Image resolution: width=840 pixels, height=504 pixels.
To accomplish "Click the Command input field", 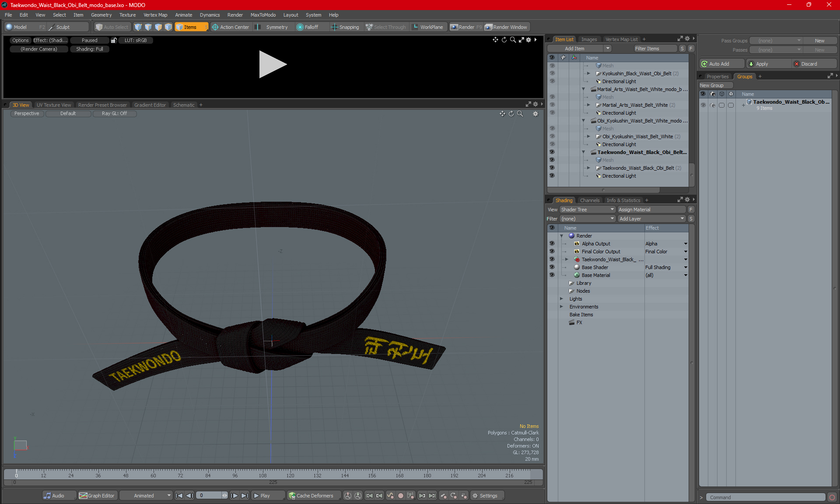I will [x=765, y=497].
